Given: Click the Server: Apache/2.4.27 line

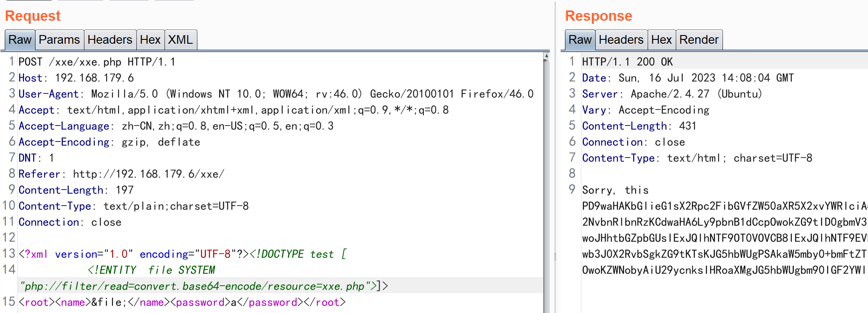Looking at the screenshot, I should [x=672, y=94].
